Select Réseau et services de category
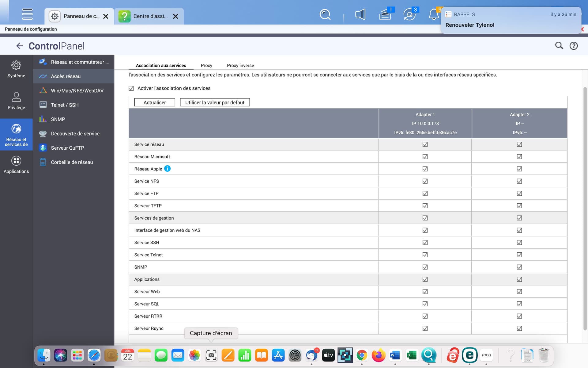Image resolution: width=588 pixels, height=368 pixels. pos(16,135)
